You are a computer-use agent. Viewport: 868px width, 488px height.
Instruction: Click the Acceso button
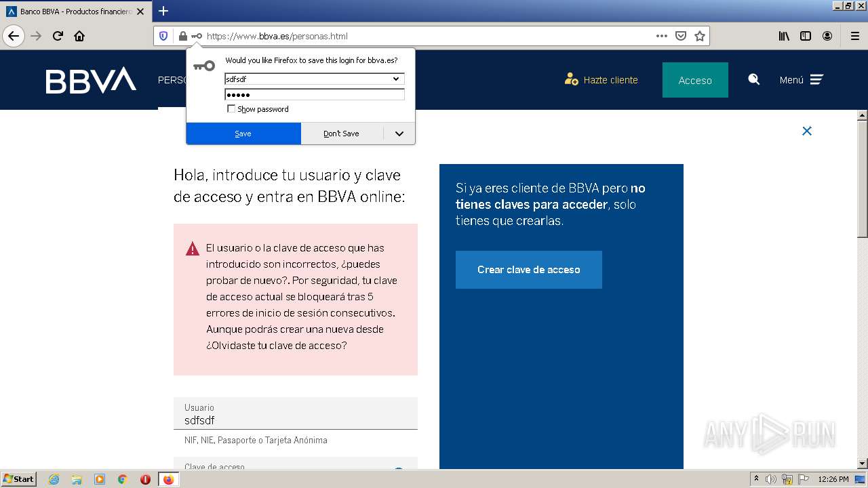tap(695, 80)
